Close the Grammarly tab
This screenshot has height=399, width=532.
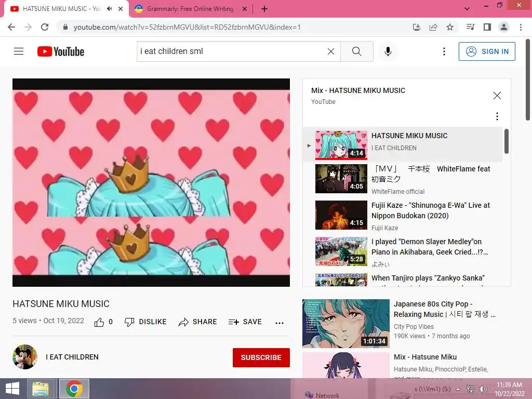coord(245,9)
